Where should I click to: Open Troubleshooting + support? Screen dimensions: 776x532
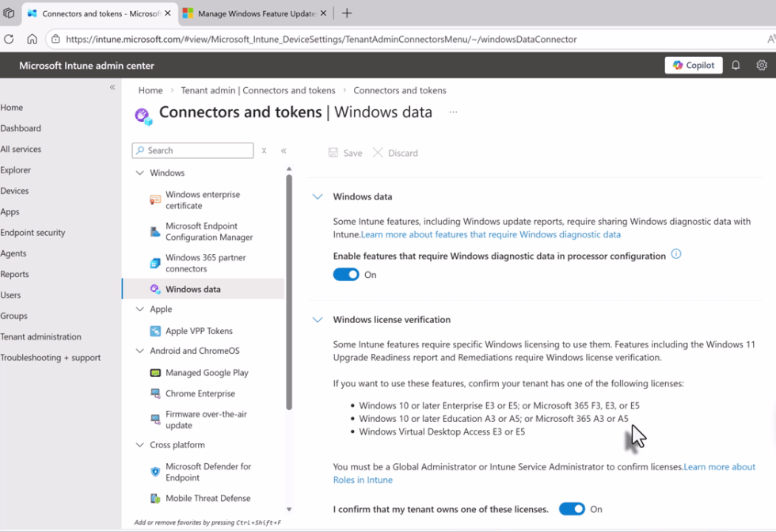pyautogui.click(x=51, y=357)
